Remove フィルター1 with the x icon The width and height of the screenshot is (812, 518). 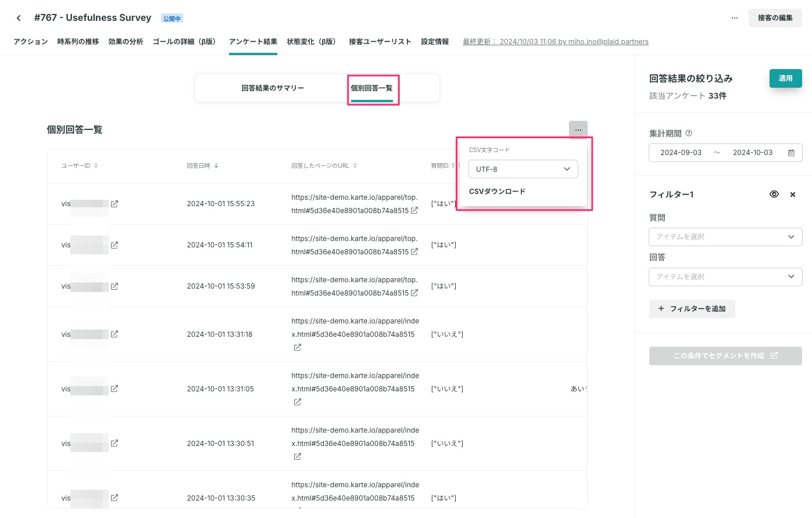[793, 195]
